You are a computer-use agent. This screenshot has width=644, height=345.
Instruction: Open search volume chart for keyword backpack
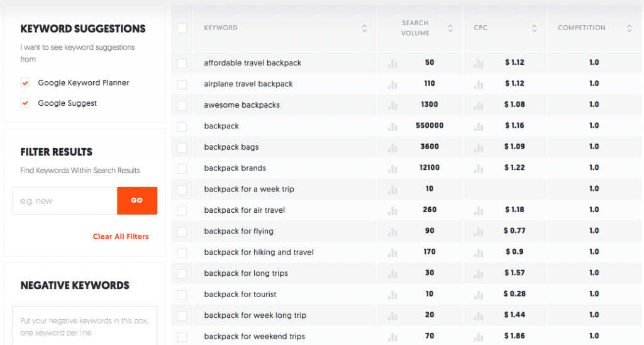[392, 127]
